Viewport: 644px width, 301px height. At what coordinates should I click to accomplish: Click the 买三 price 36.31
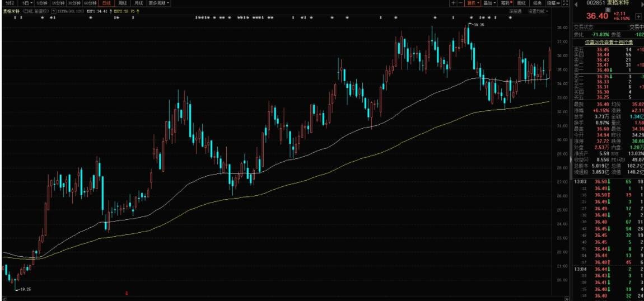pyautogui.click(x=603, y=87)
